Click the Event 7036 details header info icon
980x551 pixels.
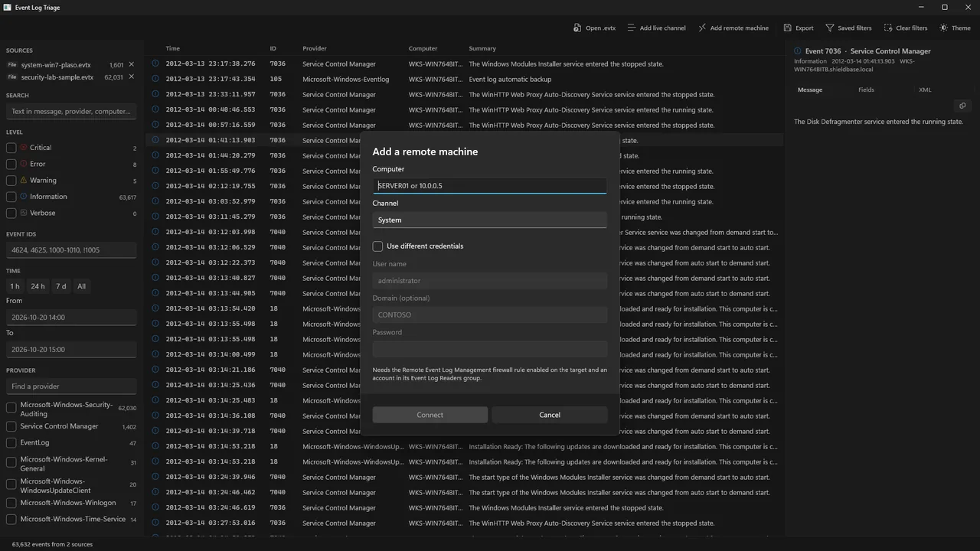[798, 51]
